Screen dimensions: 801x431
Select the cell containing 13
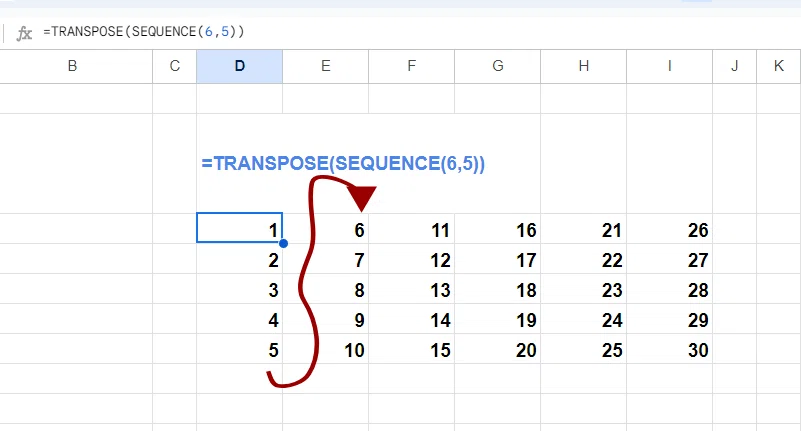click(x=412, y=289)
